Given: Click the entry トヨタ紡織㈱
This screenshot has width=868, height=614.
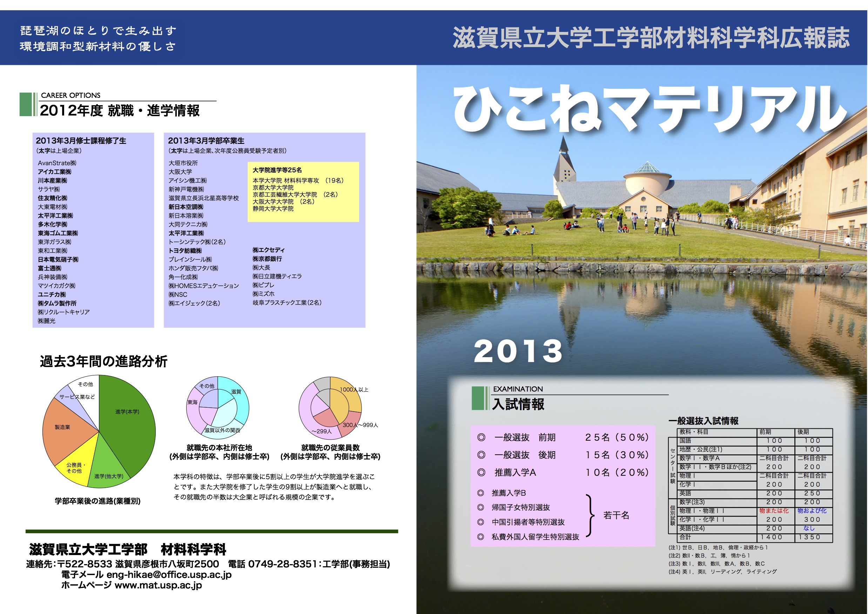Looking at the screenshot, I should (185, 251).
